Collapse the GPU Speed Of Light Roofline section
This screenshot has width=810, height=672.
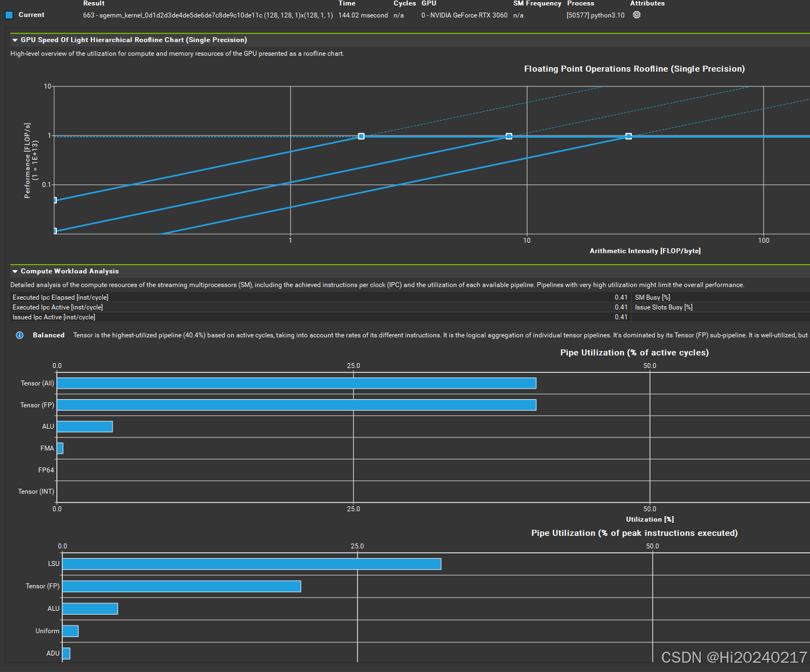[15, 40]
